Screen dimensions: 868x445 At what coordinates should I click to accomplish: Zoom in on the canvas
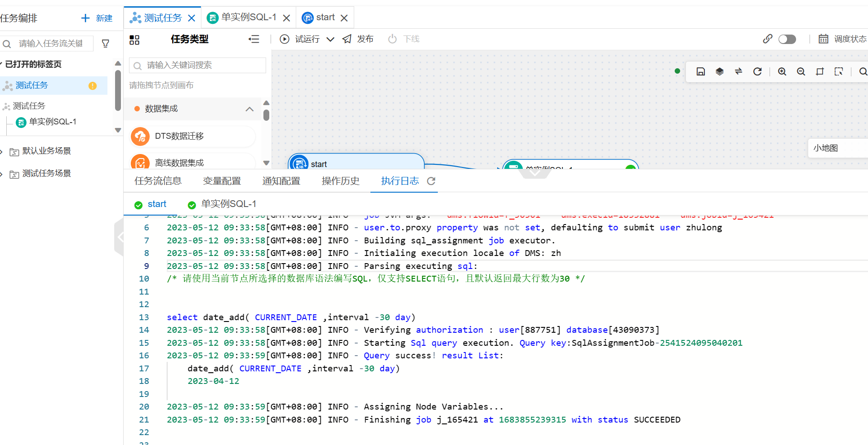click(782, 71)
